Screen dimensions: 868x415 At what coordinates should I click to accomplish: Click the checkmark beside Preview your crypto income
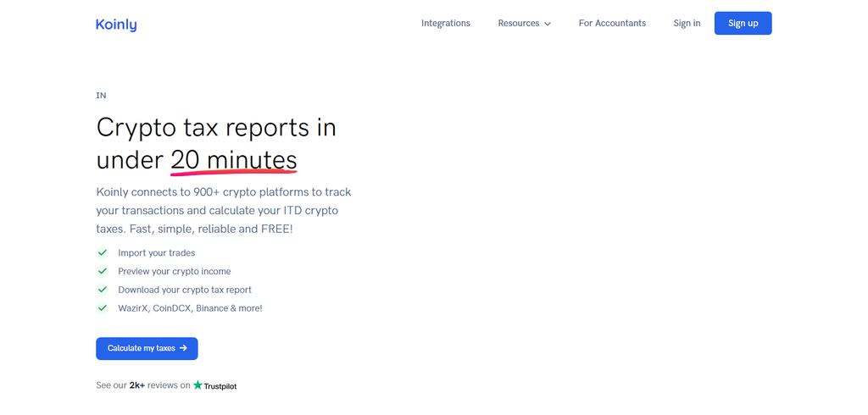tap(102, 271)
